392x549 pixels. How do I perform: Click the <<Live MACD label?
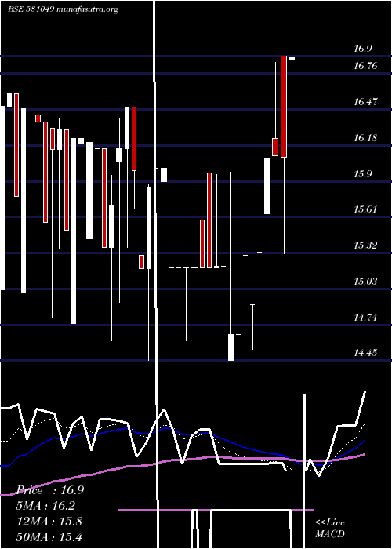point(330,529)
